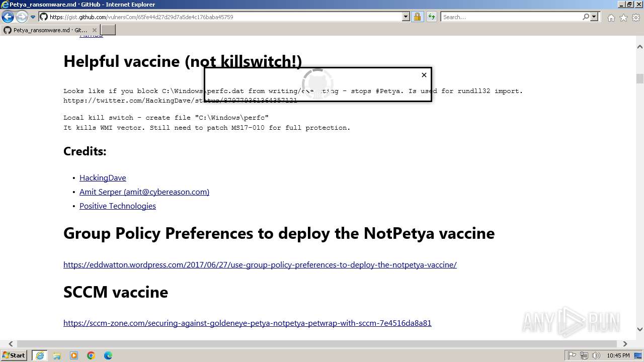Refresh the page with the refresh icon

(431, 17)
